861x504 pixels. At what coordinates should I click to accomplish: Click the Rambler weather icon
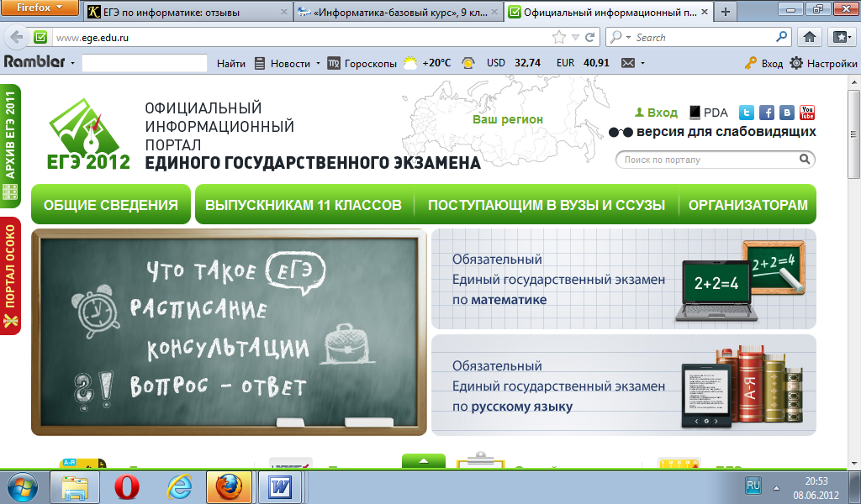[410, 63]
